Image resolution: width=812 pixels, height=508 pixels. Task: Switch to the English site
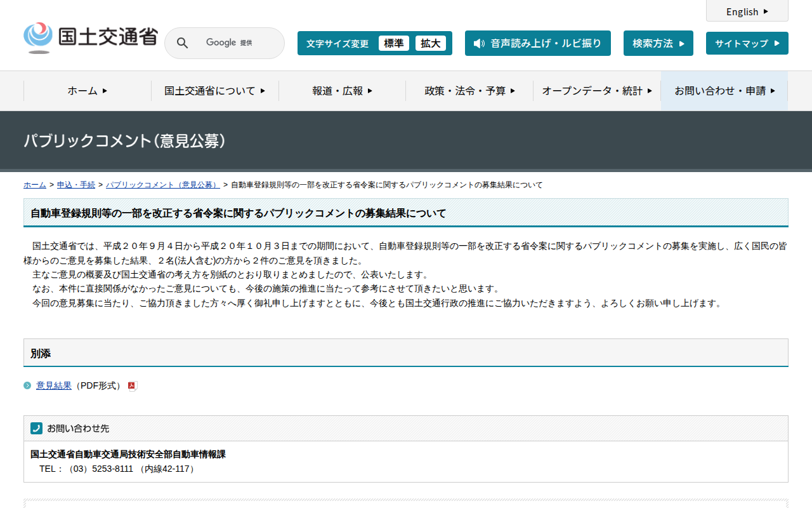point(747,11)
